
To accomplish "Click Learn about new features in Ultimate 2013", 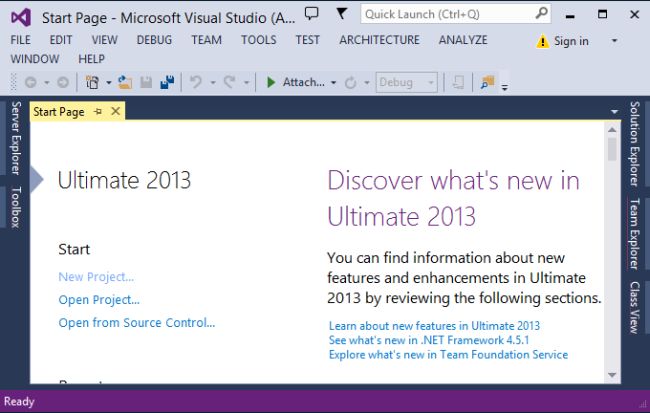I will click(434, 326).
